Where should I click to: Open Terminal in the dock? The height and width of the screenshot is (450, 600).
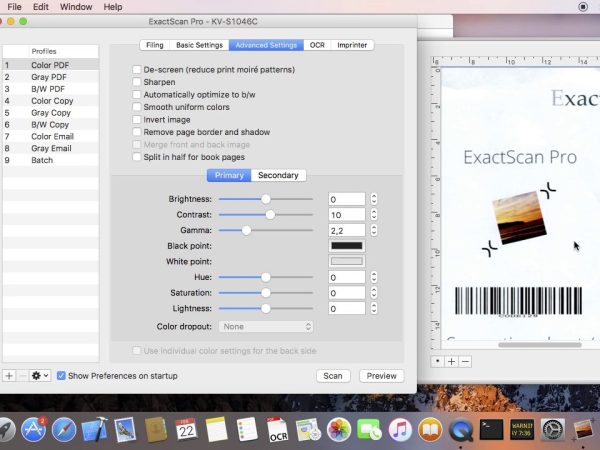(491, 429)
